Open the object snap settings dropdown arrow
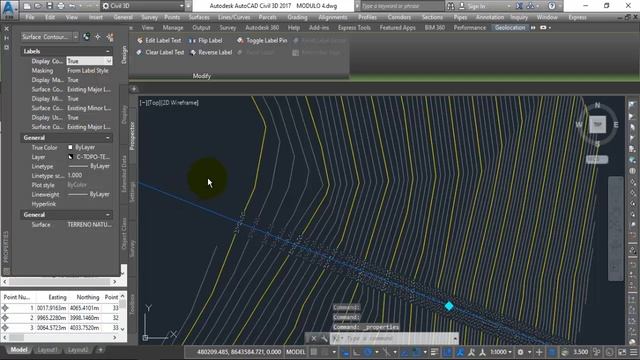The height and width of the screenshot is (360, 640). pyautogui.click(x=425, y=352)
